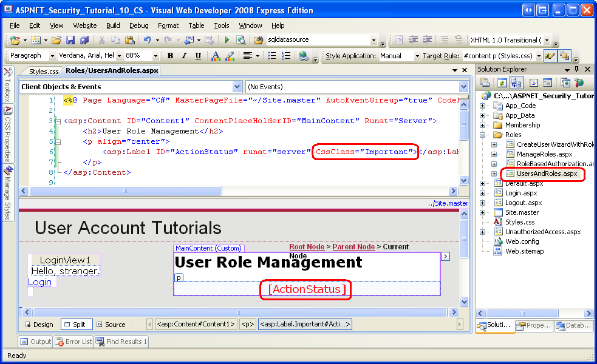The width and height of the screenshot is (597, 364).
Task: Switch to Source view
Action: coord(111,325)
